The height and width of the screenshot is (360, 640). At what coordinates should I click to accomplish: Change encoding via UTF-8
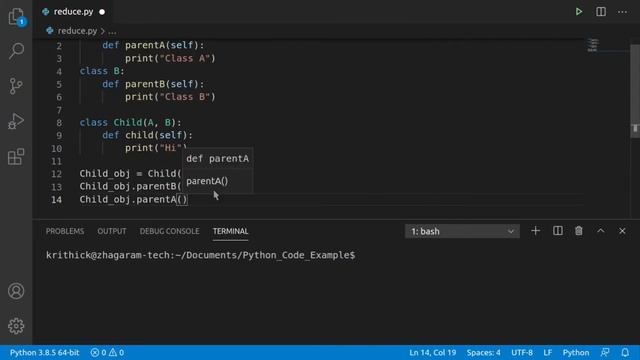tap(522, 352)
